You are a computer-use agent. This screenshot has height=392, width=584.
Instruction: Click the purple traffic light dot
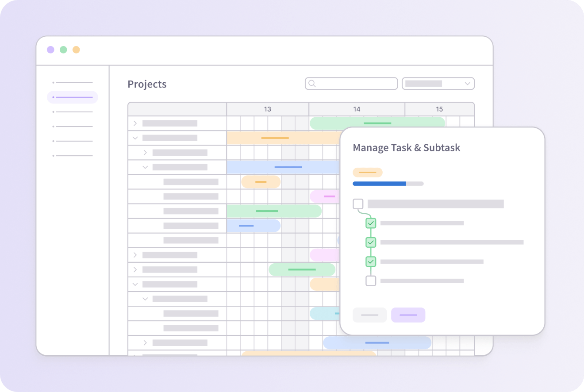[50, 50]
